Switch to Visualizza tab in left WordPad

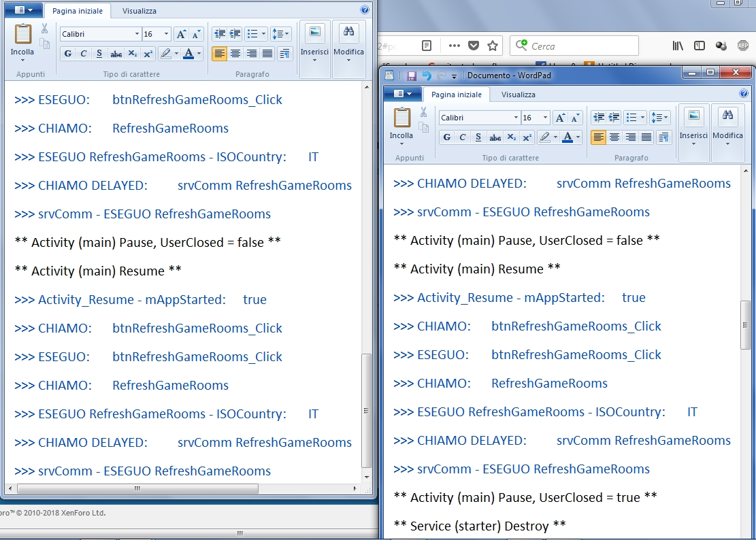click(x=139, y=11)
